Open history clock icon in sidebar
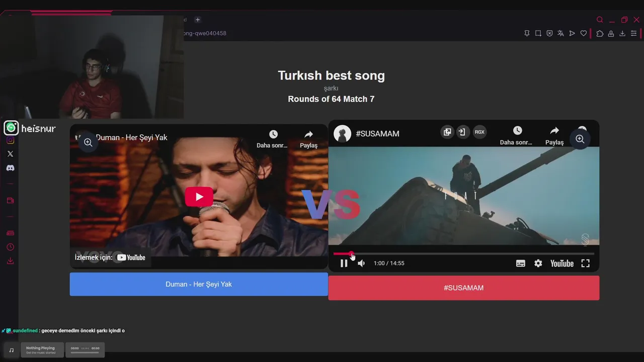The image size is (644, 362). (10, 247)
